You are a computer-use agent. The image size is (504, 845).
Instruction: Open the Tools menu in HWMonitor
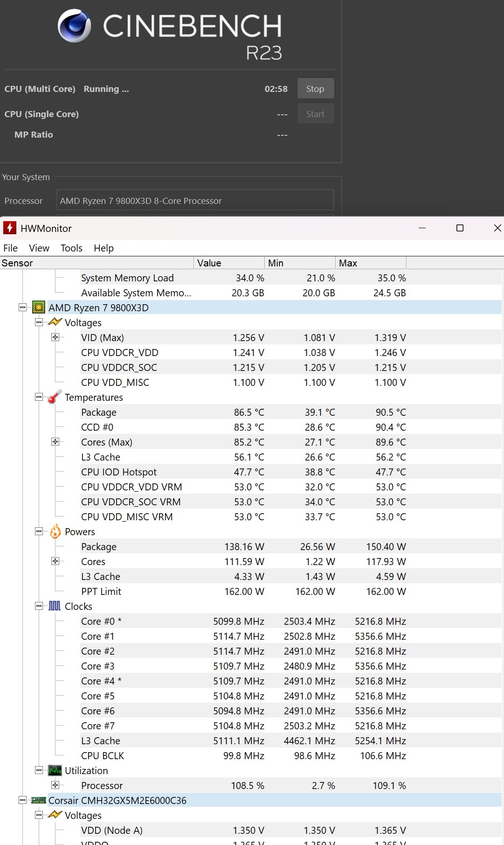pos(71,248)
